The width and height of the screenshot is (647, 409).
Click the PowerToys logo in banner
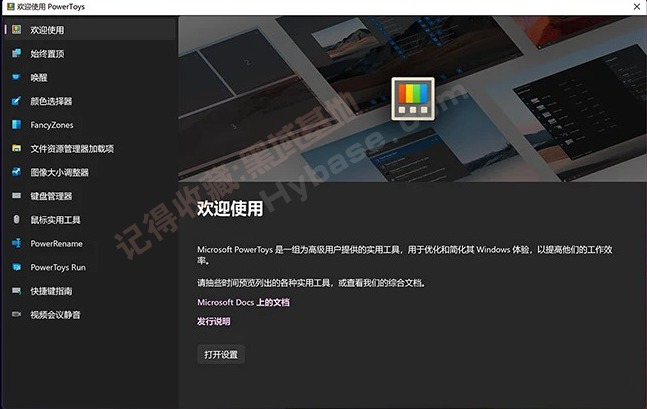pyautogui.click(x=413, y=99)
